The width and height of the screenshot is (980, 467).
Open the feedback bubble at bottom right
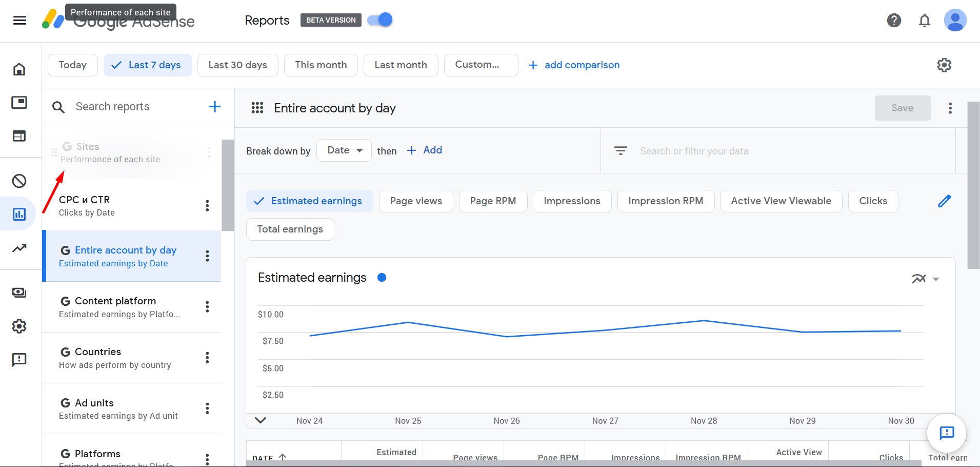[946, 434]
